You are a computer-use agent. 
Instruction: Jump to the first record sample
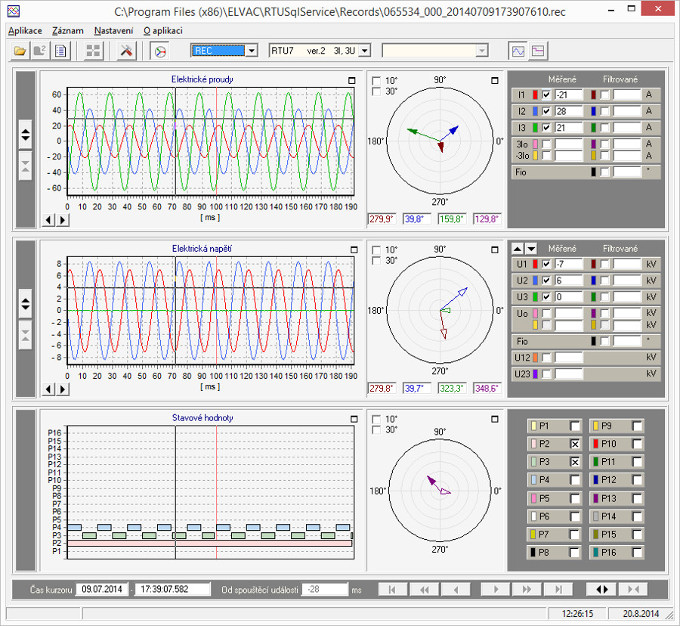392,590
